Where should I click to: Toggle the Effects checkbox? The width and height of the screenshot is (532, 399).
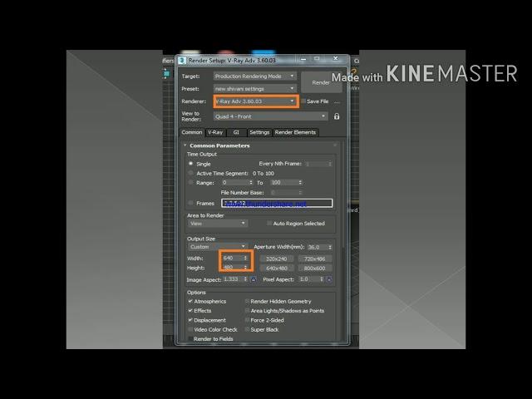(x=190, y=310)
